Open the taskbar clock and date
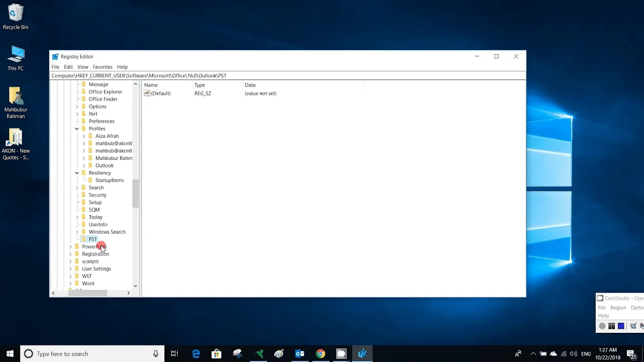This screenshot has height=362, width=644. point(608,353)
